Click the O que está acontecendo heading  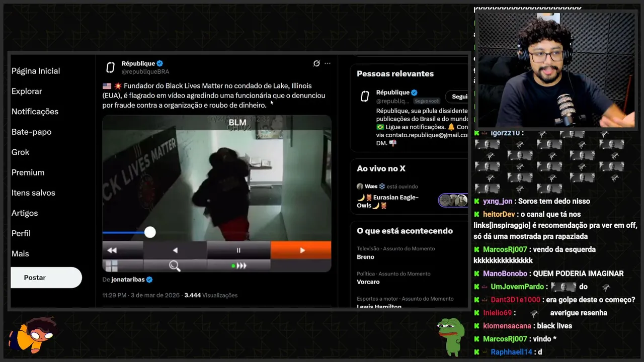click(405, 231)
